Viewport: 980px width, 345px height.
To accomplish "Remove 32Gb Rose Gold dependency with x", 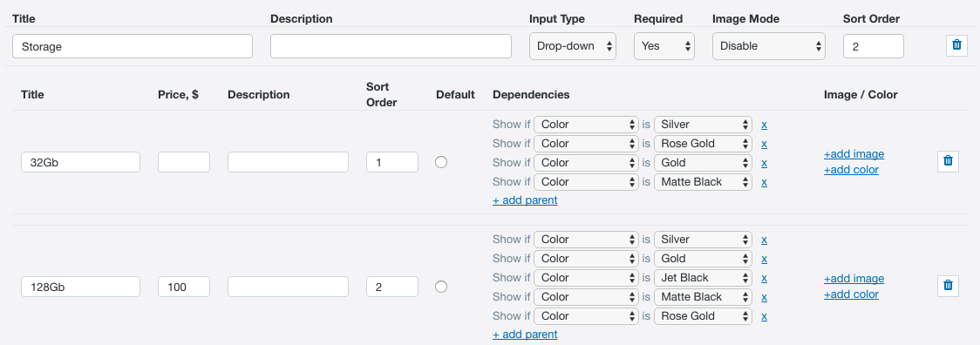I will (x=764, y=145).
